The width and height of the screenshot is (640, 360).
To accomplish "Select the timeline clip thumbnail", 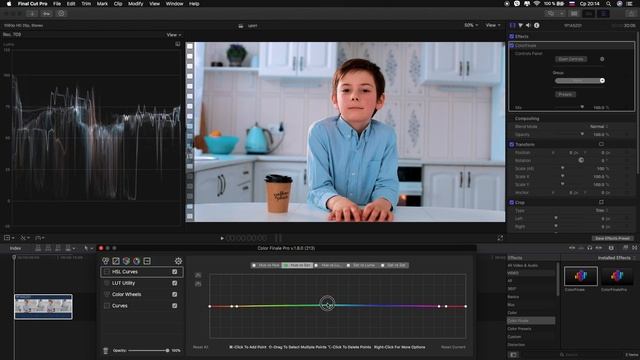I will click(x=43, y=307).
